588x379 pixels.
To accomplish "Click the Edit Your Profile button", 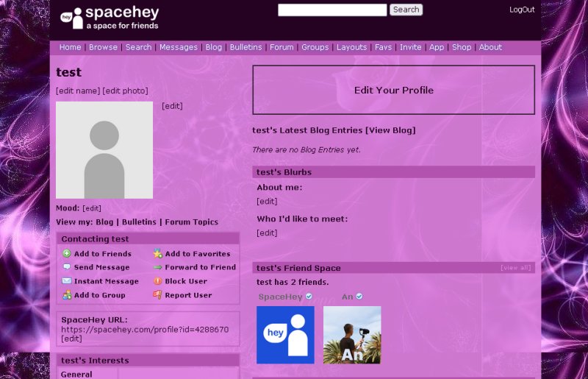I will tap(393, 90).
